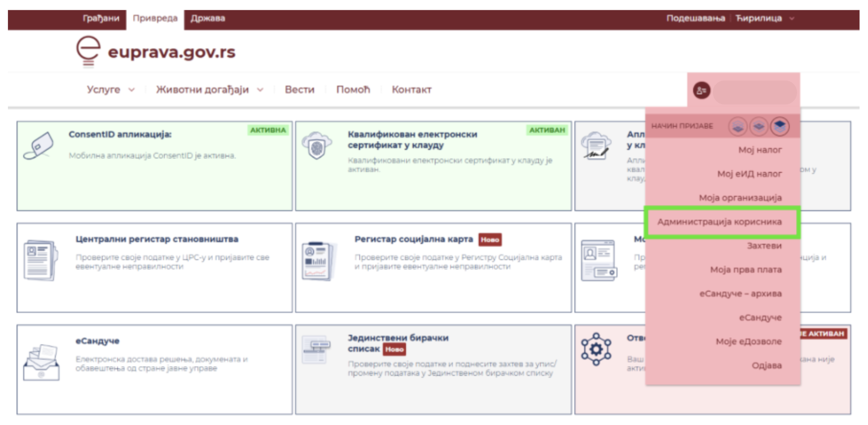Screen dimensions: 868x425
Task: Expand the Животни догађаји dropdown
Action: pos(209,90)
